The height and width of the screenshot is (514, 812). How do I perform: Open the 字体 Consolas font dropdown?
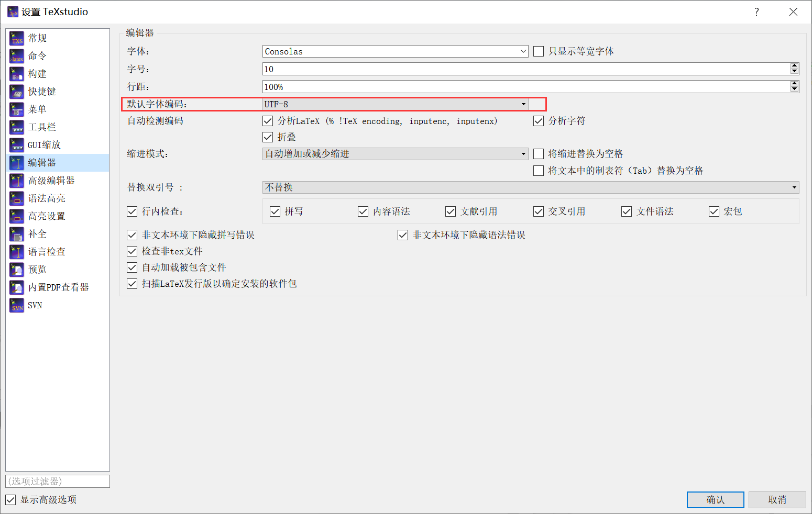click(396, 51)
